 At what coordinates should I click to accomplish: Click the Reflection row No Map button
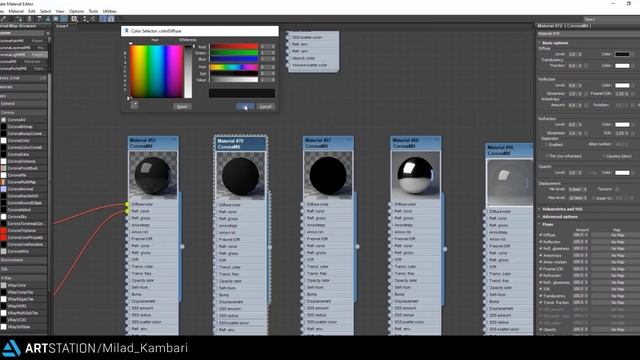click(x=617, y=242)
